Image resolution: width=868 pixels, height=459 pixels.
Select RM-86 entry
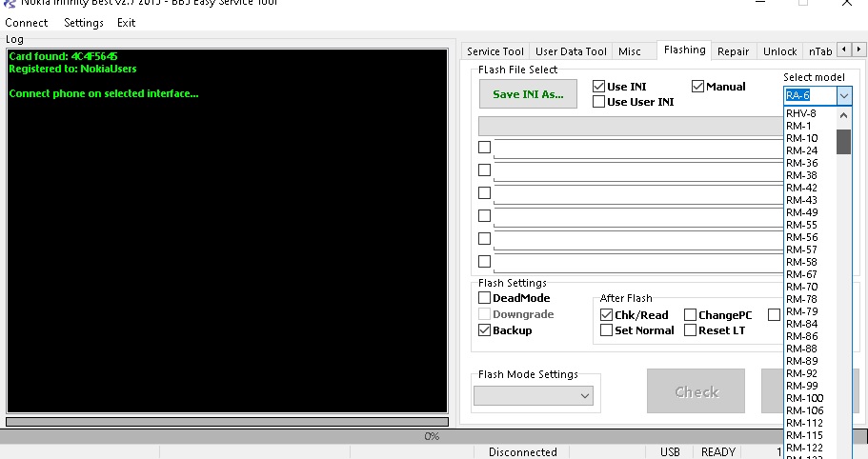tap(812, 336)
